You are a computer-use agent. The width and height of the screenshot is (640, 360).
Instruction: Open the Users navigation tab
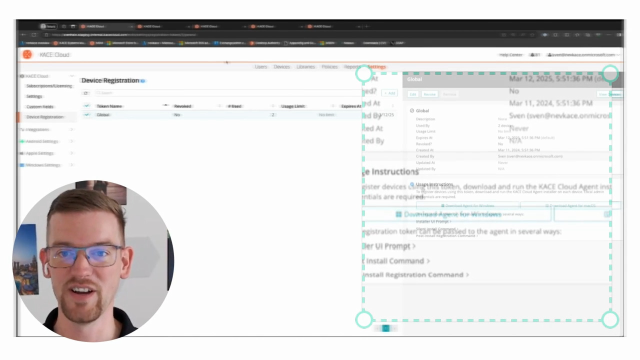pos(261,67)
